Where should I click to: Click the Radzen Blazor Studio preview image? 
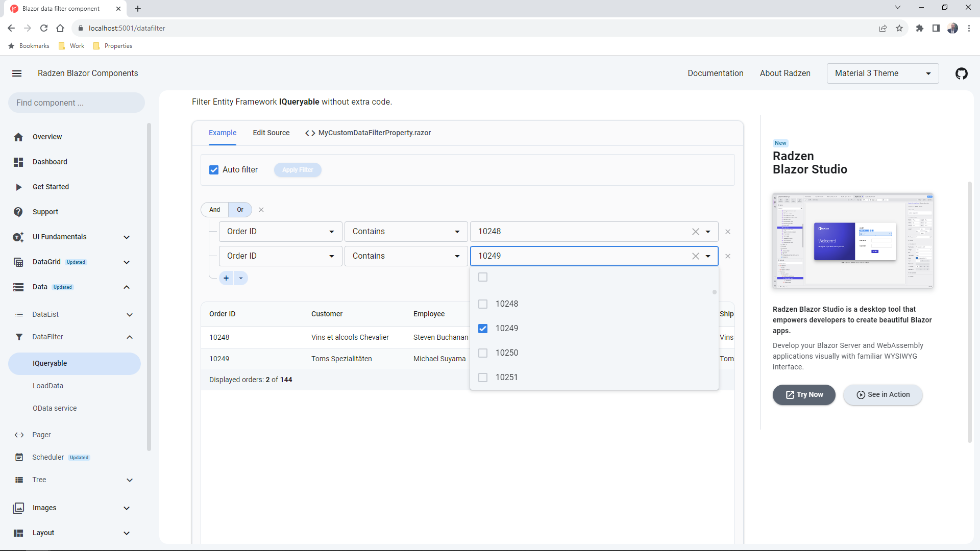click(x=853, y=241)
